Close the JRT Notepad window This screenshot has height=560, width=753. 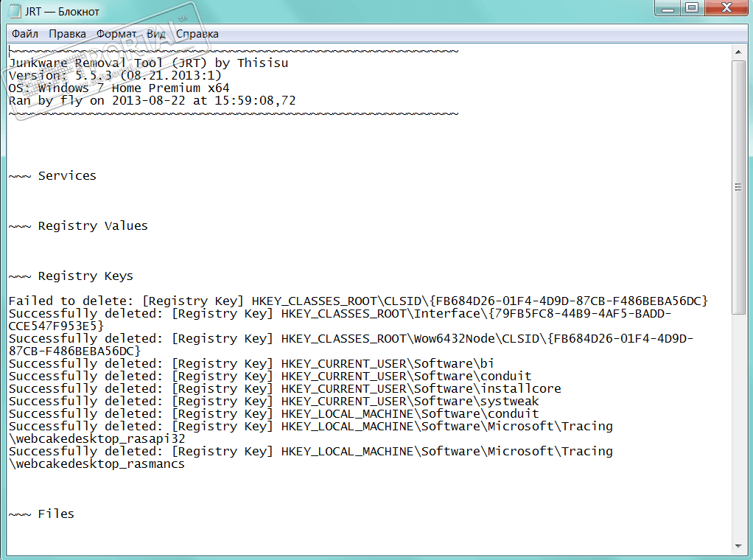[x=727, y=8]
